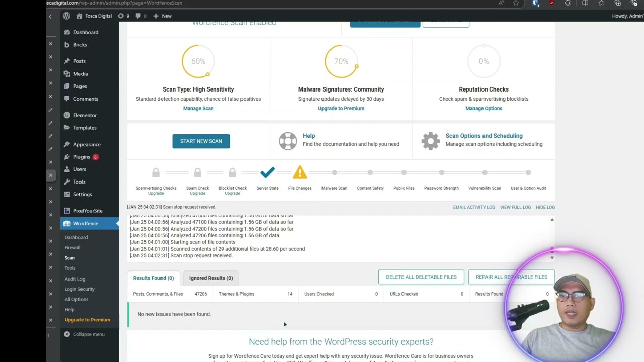Click the gauge icon beside the top Dashboard item
The image size is (644, 362).
(67, 32)
